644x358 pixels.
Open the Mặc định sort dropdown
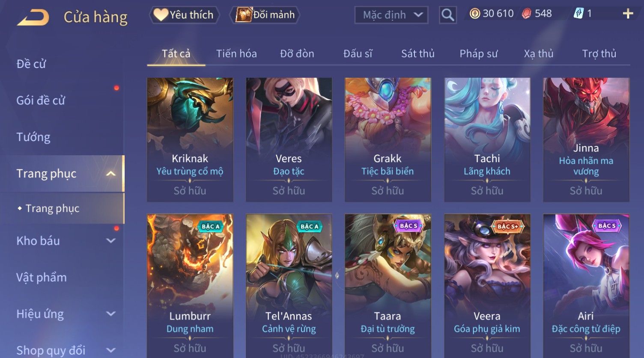coord(391,15)
